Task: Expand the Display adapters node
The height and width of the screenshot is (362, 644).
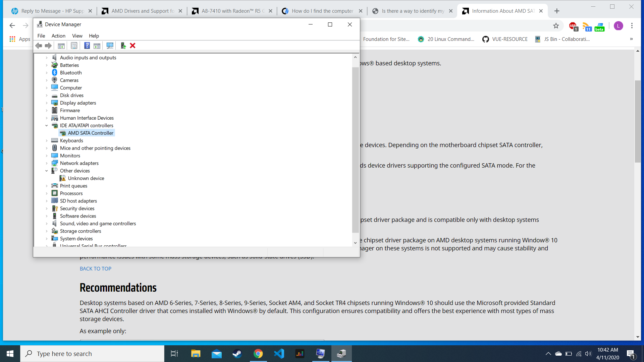Action: pyautogui.click(x=47, y=103)
